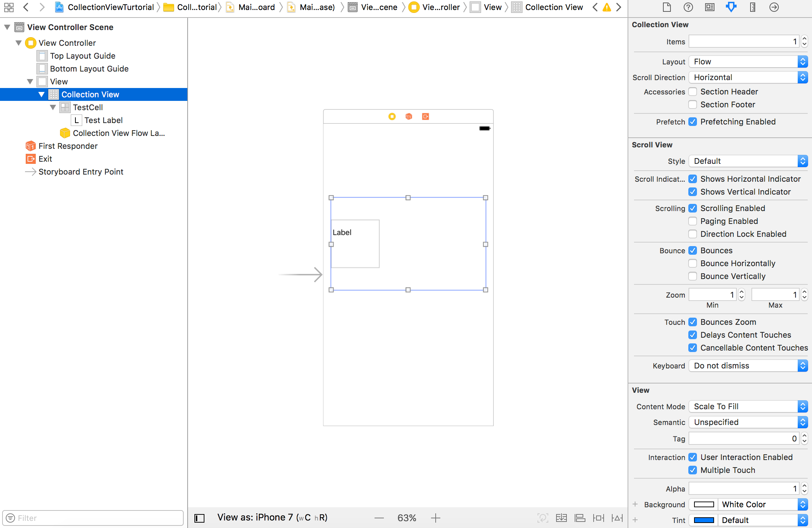Uncheck User Interaction Enabled
Viewport: 812px width, 528px height.
click(x=693, y=458)
